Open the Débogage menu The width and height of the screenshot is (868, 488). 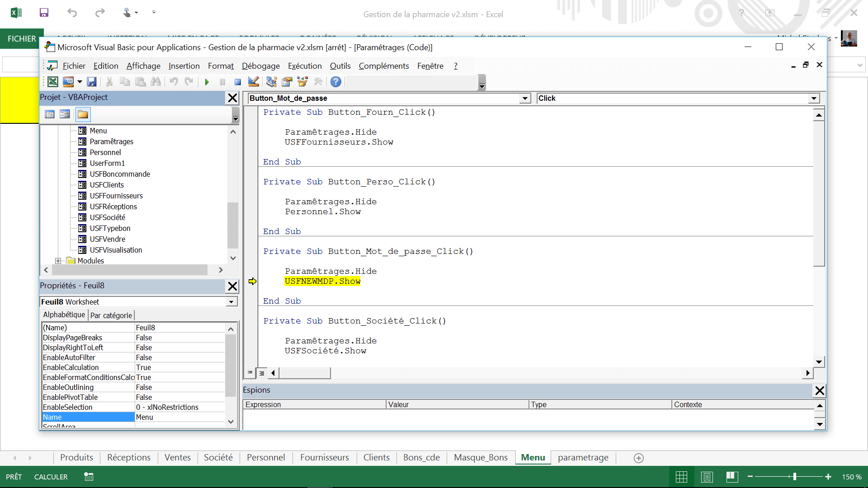pos(260,66)
